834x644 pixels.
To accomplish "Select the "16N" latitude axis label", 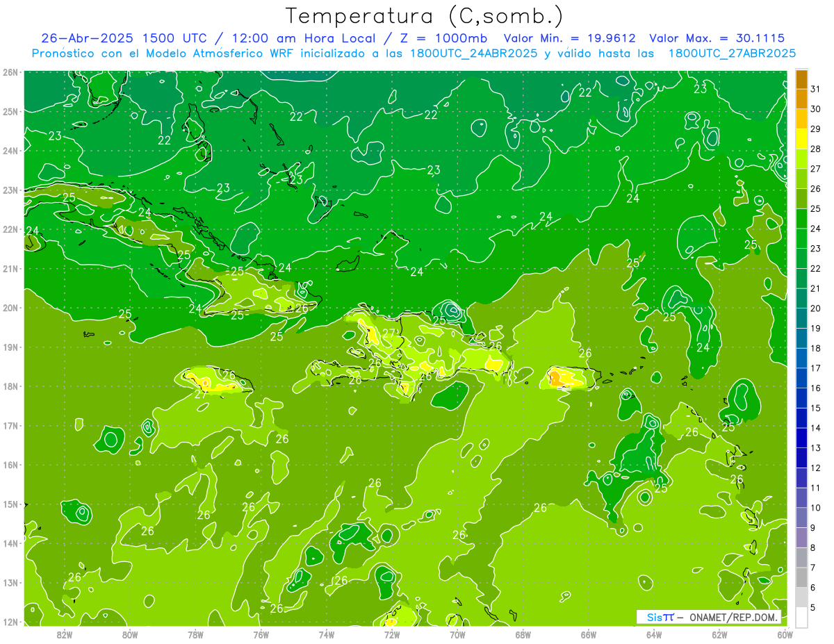I will coord(10,465).
